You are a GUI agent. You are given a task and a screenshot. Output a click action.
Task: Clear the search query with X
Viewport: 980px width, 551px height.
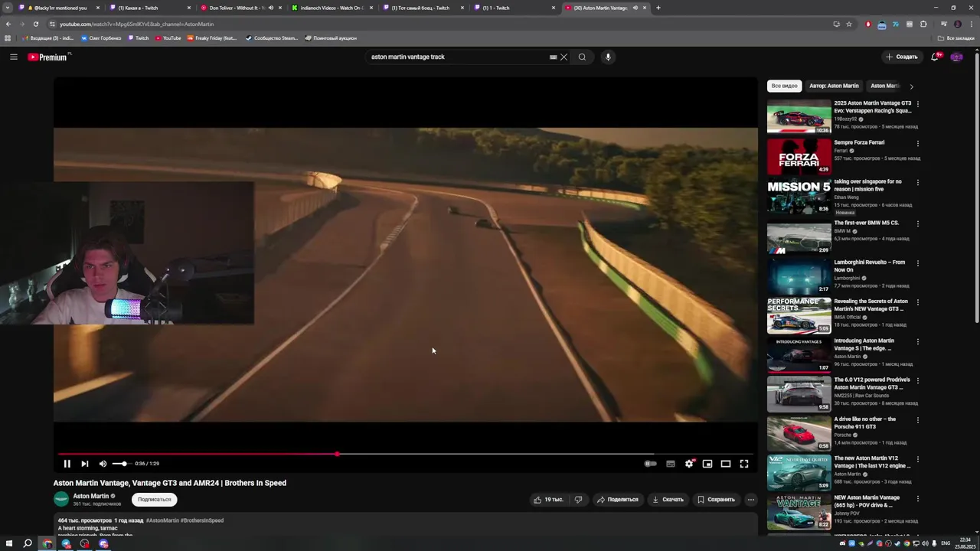[564, 57]
